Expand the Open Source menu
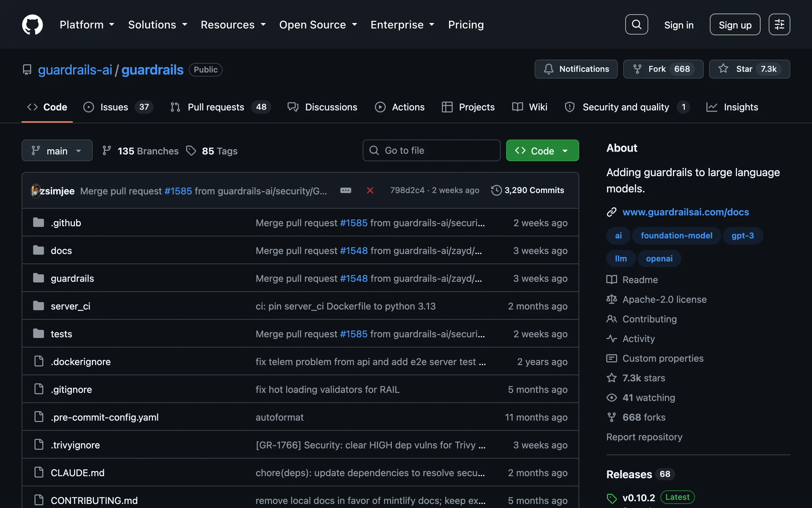Screen dimensions: 812x508 click(318, 24)
